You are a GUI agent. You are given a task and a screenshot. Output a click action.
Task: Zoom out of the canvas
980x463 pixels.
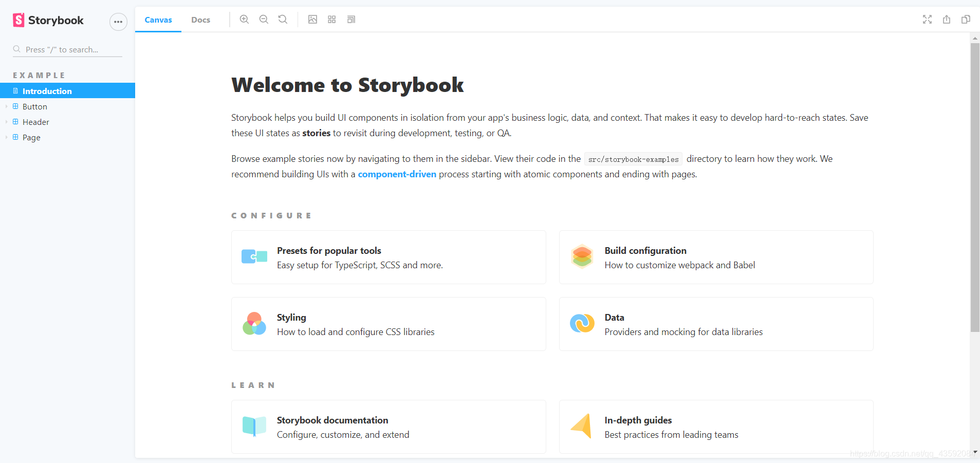(x=264, y=20)
